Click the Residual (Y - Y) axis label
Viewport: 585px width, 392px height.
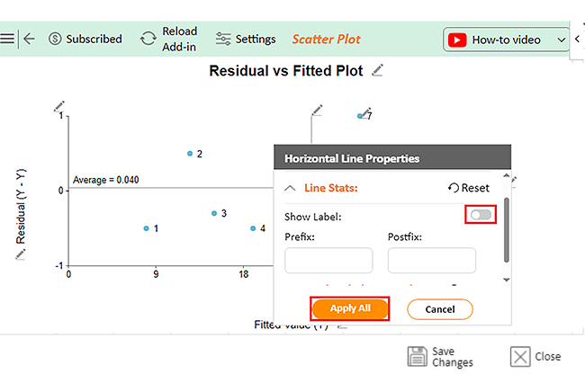(x=21, y=207)
